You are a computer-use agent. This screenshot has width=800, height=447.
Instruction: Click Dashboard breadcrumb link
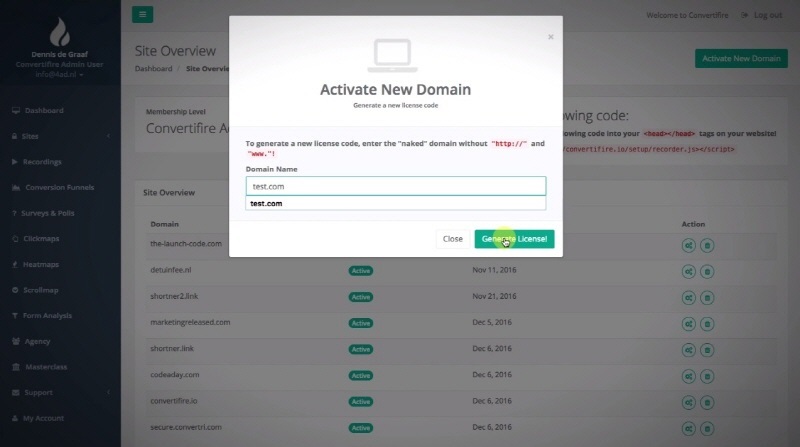coord(154,68)
